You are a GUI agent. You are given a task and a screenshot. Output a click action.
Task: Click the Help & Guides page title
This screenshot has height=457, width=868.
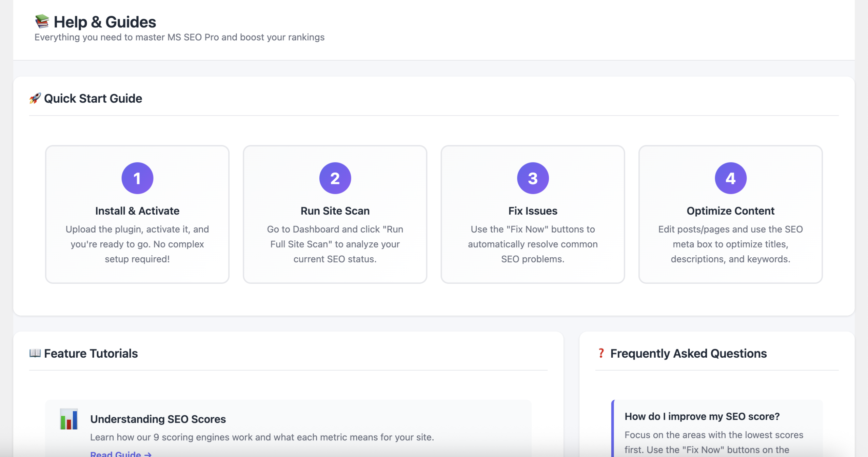105,22
